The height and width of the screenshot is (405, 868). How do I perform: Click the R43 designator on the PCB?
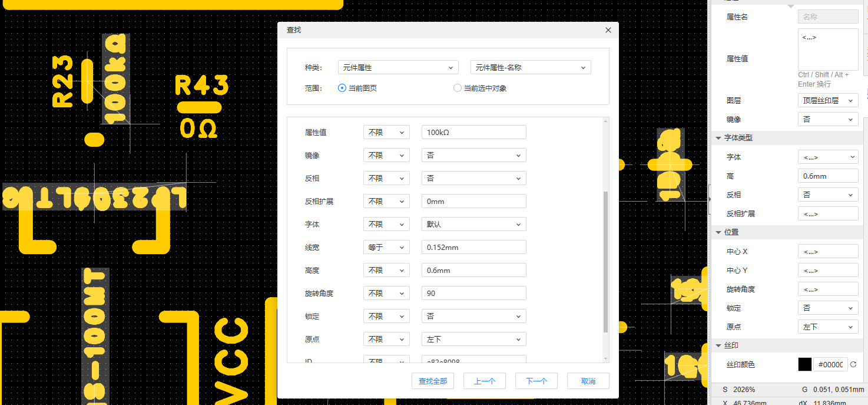201,86
